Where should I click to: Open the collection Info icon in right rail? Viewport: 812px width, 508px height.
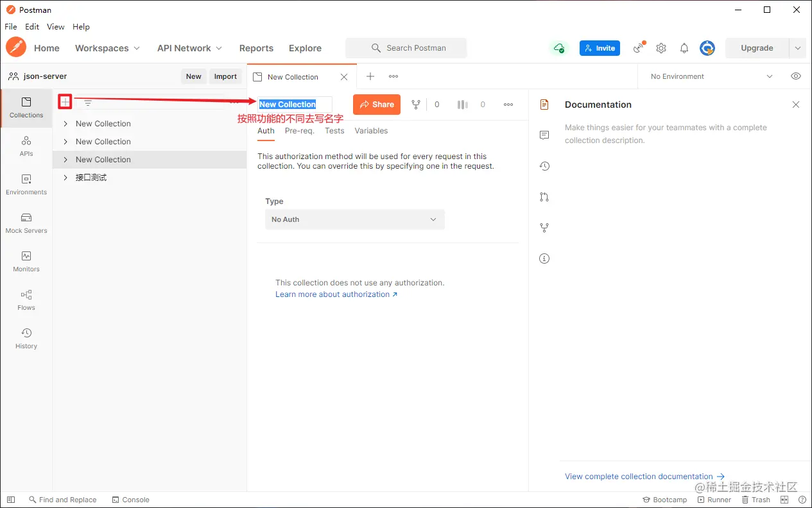[544, 258]
